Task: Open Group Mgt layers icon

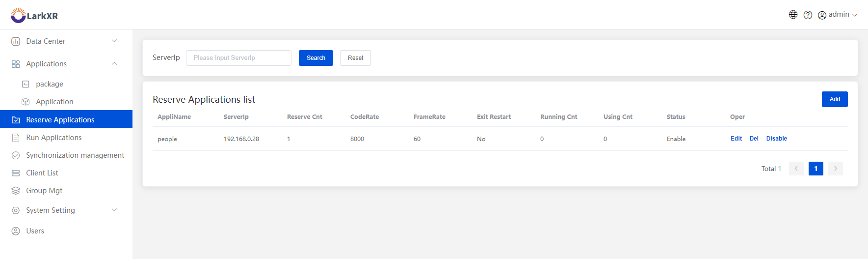Action: (16, 191)
